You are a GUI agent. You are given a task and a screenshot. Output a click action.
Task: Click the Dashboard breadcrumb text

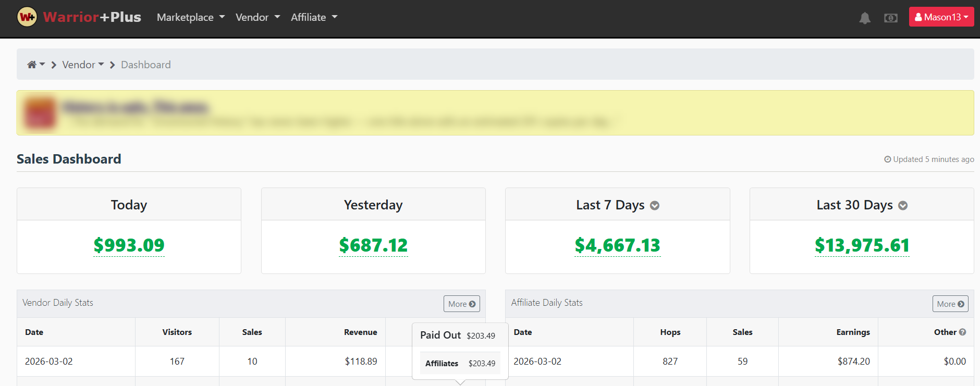[x=146, y=65]
